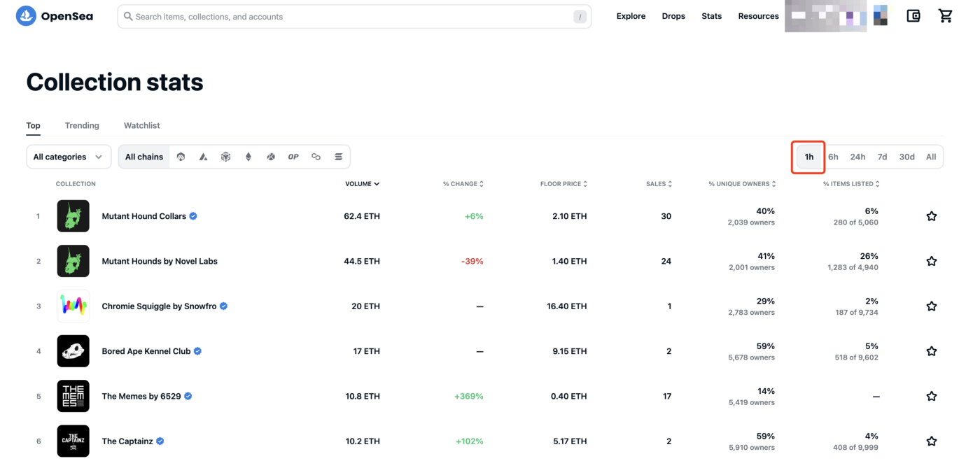The image size is (980, 461).
Task: Click the Collection stats heading
Action: coord(115,82)
